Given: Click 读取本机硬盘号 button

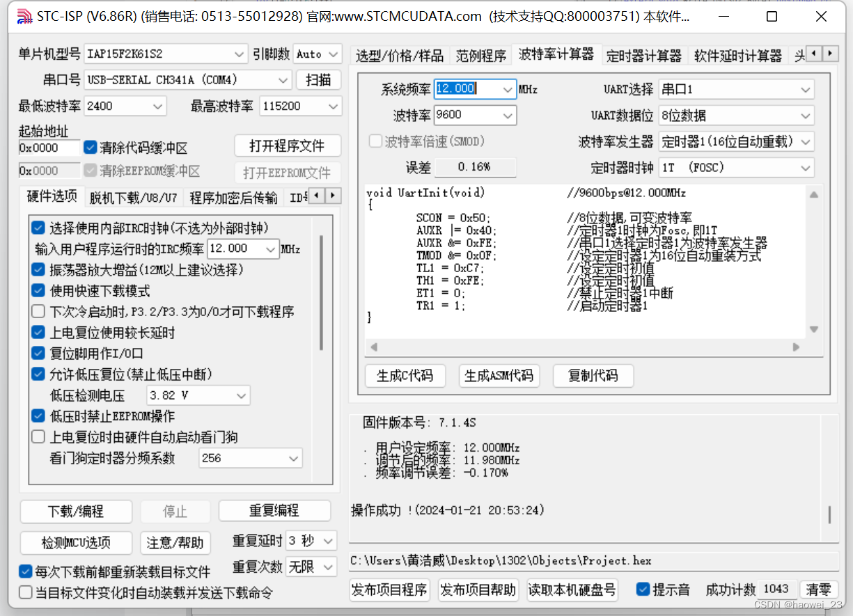Looking at the screenshot, I should click(x=572, y=590).
